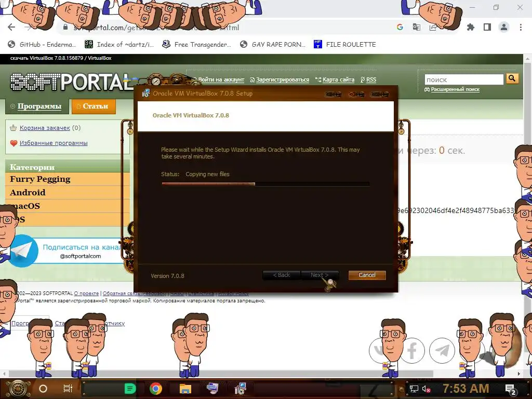Screen dimensions: 532x399
Task: Click the setup window title bar icon
Action: pos(145,94)
